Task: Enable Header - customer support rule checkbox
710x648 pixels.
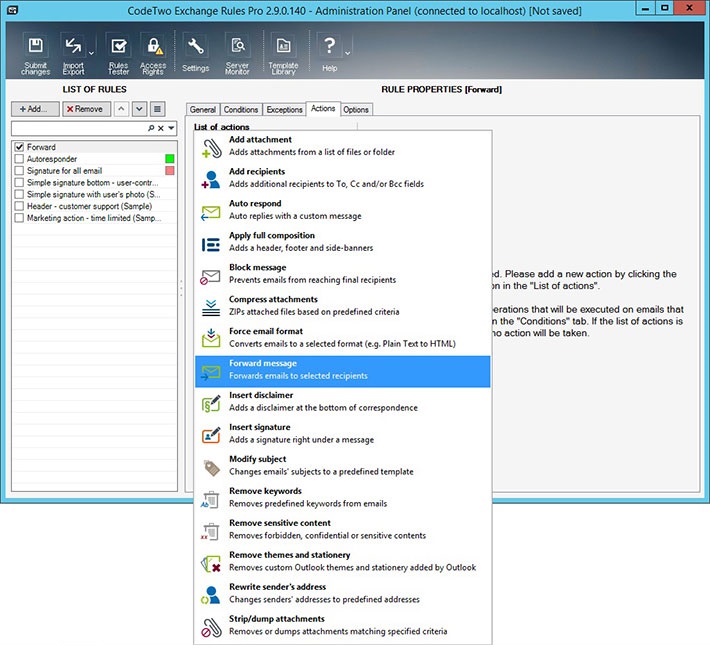Action: 19,206
